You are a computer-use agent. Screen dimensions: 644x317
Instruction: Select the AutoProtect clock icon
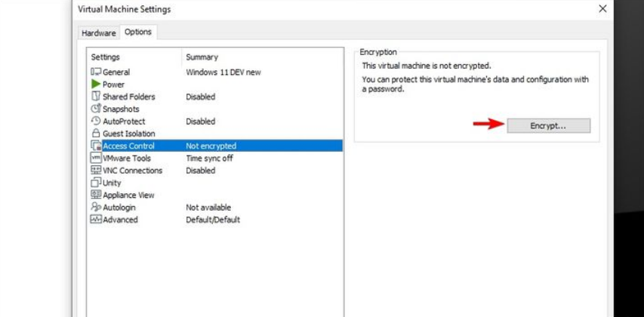click(x=96, y=121)
